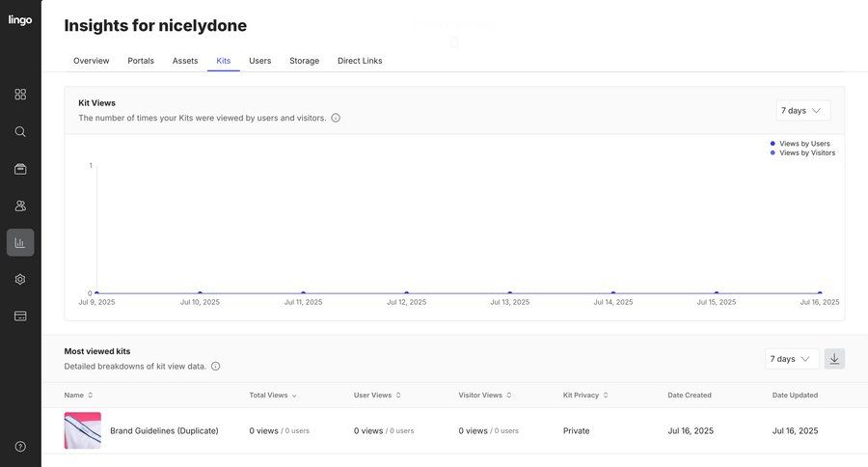Click info icon next to Kit Views description
The image size is (868, 467).
(x=336, y=118)
